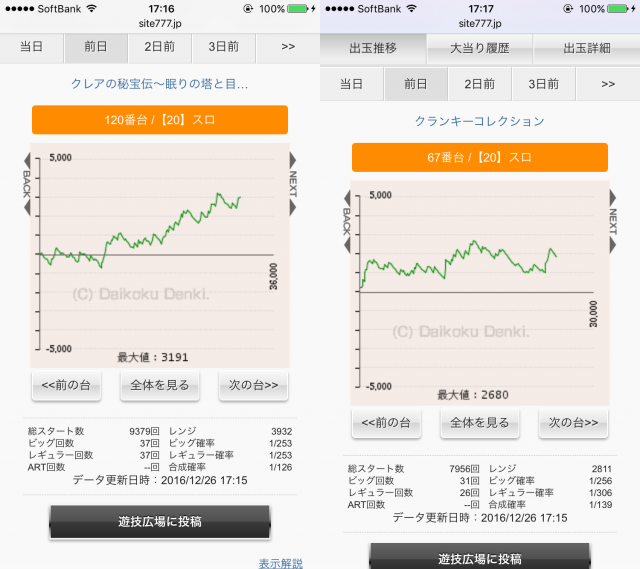Viewport: 640px width, 569px height.
Task: Tap the left status bar battery icon
Action: [x=297, y=8]
